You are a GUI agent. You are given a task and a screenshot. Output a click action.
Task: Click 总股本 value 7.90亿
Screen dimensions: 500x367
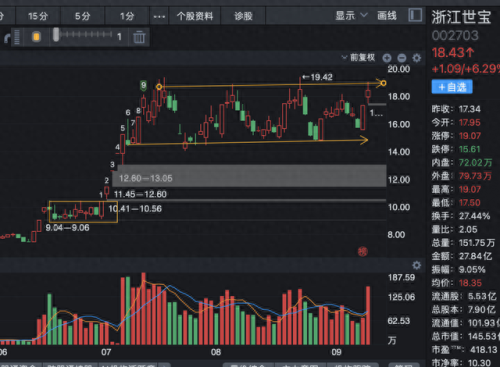pyautogui.click(x=481, y=310)
